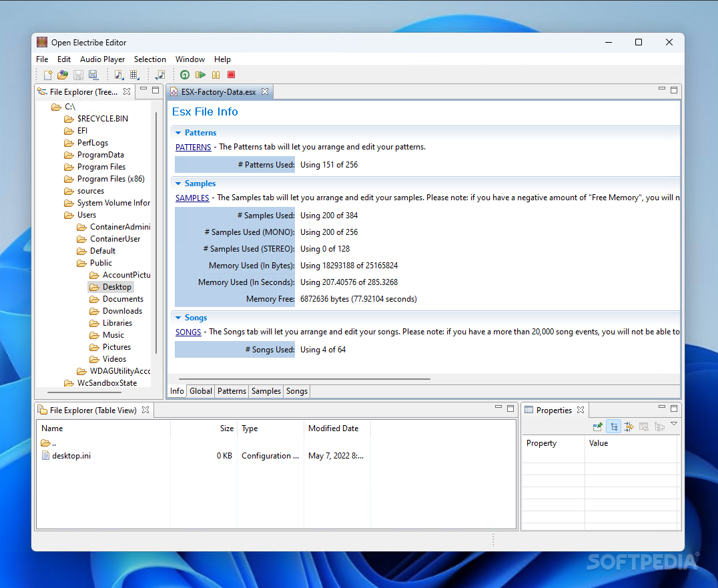
Task: Open the Audio Player menu
Action: click(x=103, y=59)
